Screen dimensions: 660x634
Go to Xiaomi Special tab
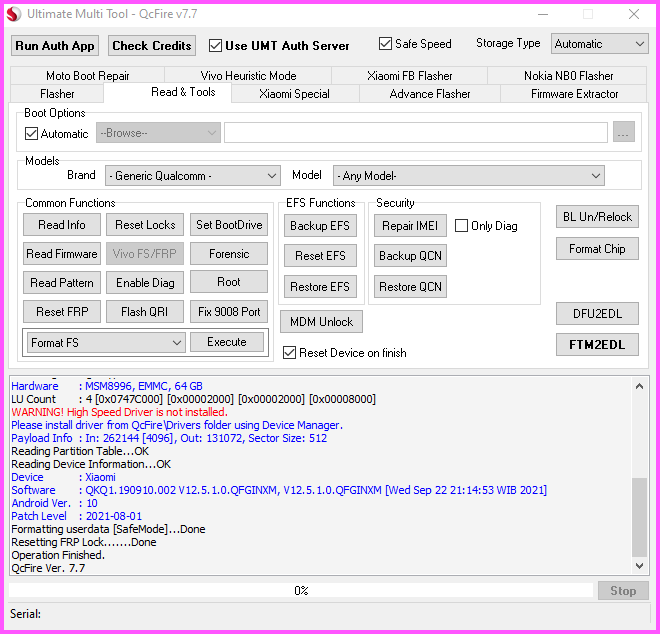pos(294,93)
